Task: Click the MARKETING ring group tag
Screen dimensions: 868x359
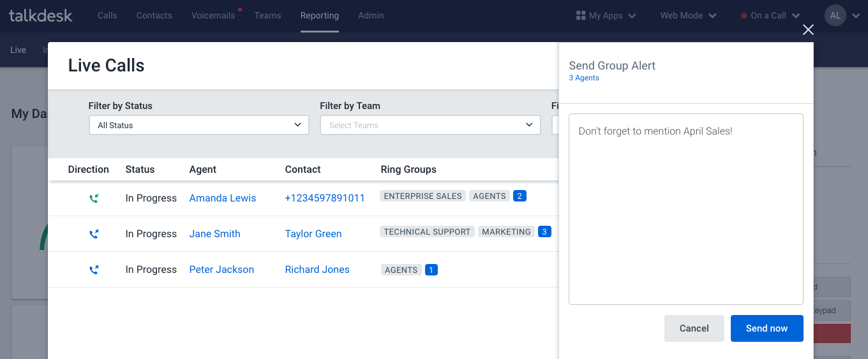Action: coord(507,231)
